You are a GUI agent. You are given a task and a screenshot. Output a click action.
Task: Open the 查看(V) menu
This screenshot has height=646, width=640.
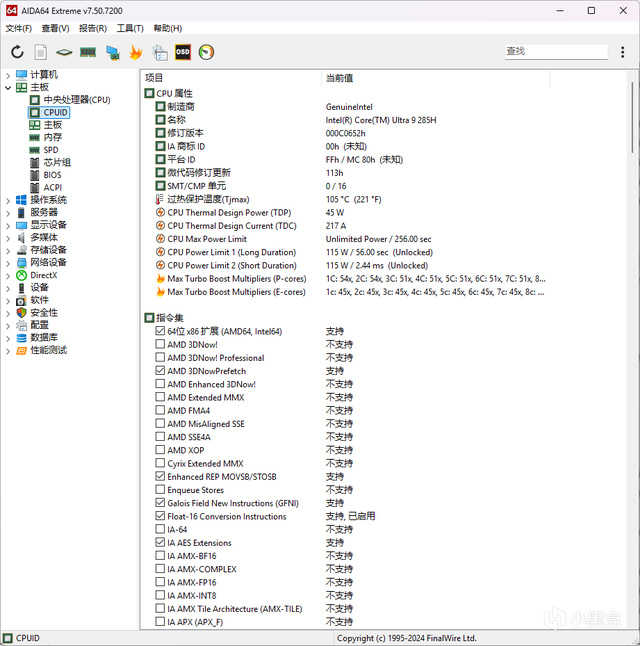(x=55, y=28)
